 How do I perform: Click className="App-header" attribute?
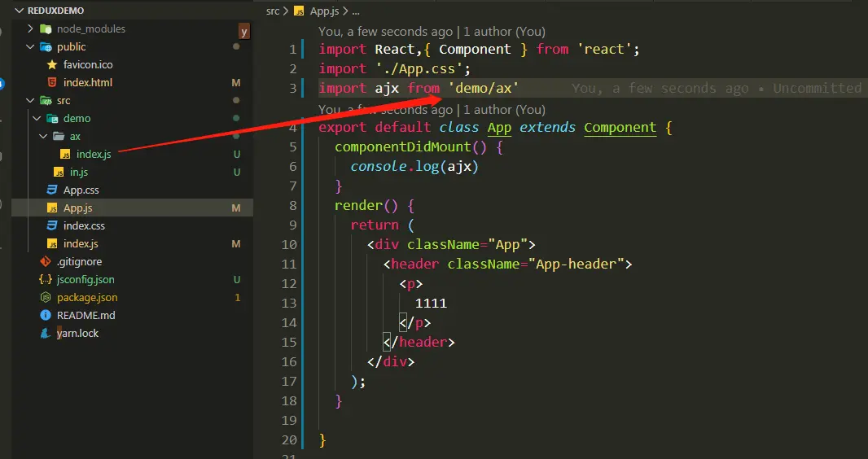coord(535,264)
